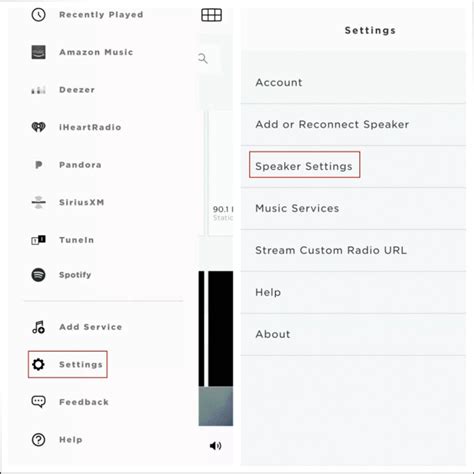Viewport: 474px width, 474px height.
Task: Open the grid view icon at top
Action: (212, 15)
